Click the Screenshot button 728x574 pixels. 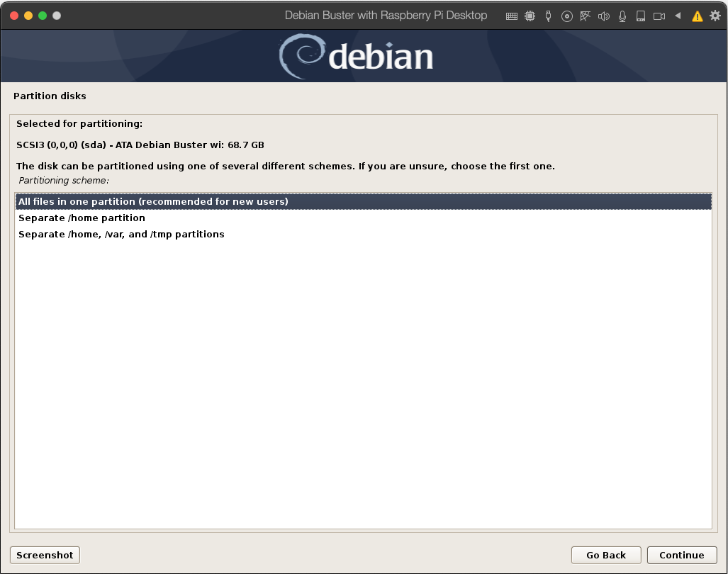pyautogui.click(x=45, y=555)
